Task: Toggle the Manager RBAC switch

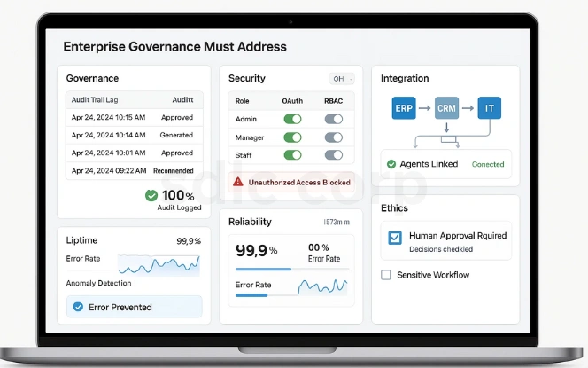Action: 334,137
